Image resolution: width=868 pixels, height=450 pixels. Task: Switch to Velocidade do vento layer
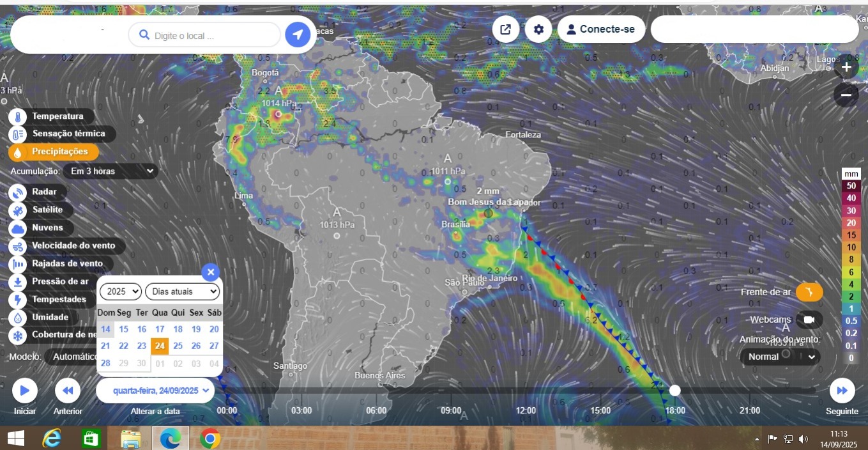click(x=18, y=245)
